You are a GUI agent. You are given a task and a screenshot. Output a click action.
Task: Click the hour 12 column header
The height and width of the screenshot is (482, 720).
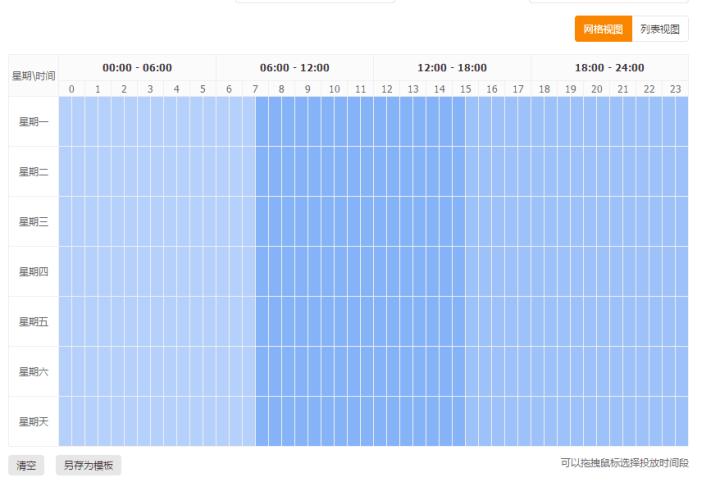click(387, 89)
